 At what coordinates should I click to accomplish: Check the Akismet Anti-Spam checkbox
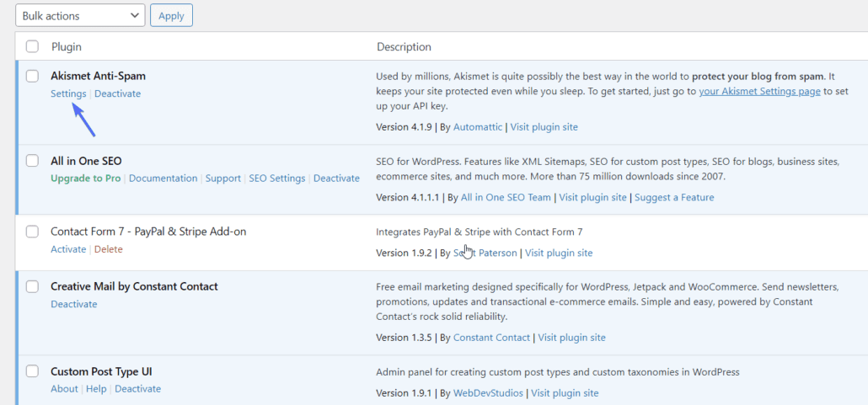32,76
